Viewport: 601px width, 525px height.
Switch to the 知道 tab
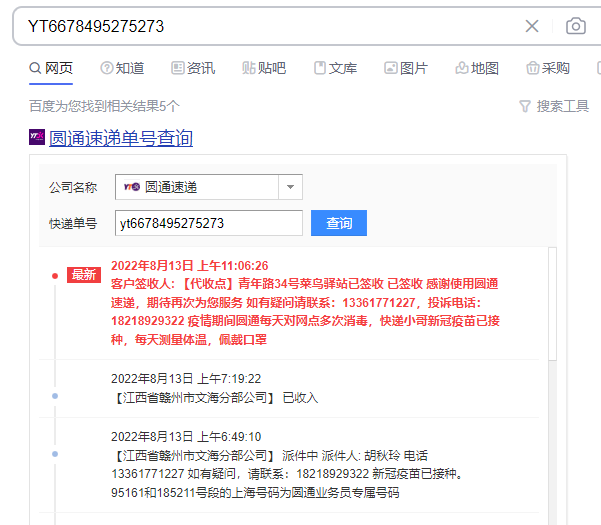point(122,68)
